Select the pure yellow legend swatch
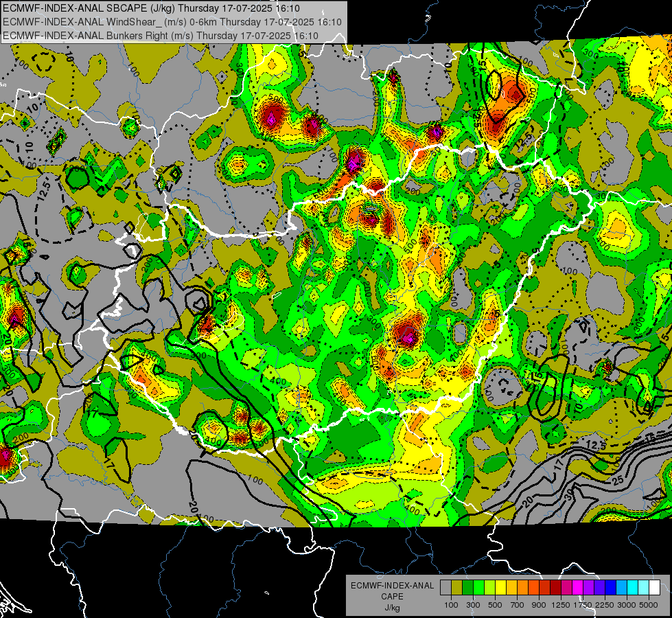 coord(500,588)
